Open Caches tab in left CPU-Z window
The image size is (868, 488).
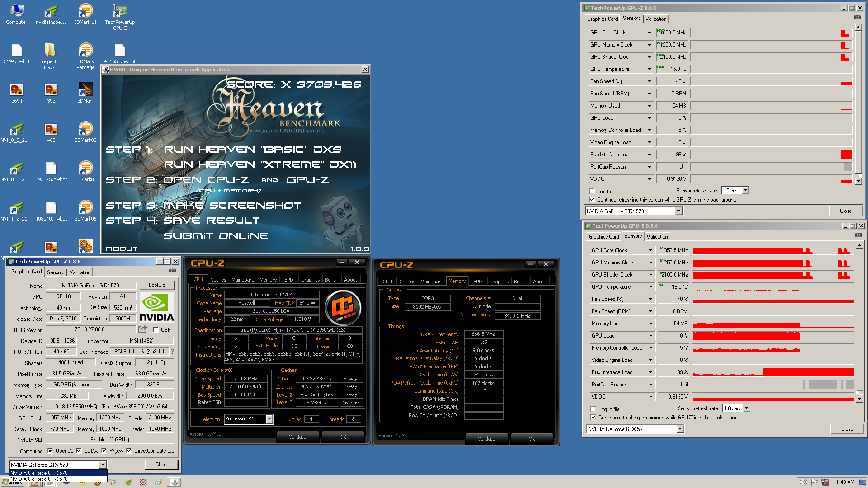(x=218, y=280)
